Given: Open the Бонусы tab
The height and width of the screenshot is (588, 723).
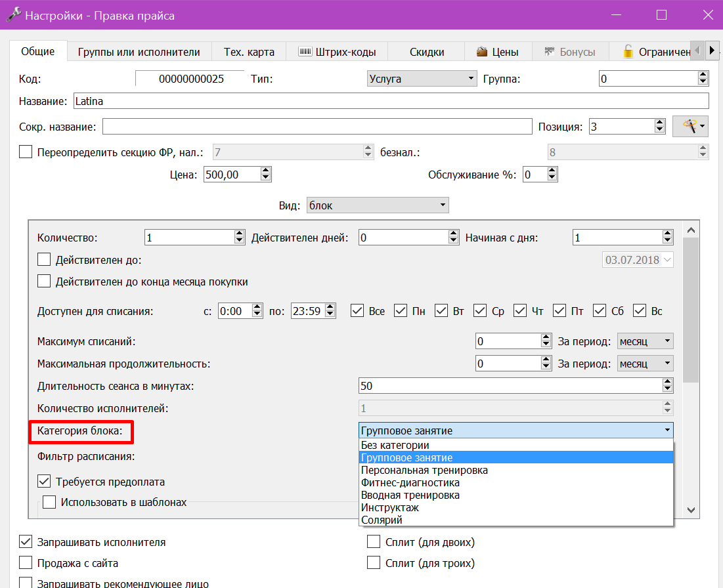Looking at the screenshot, I should coord(570,52).
